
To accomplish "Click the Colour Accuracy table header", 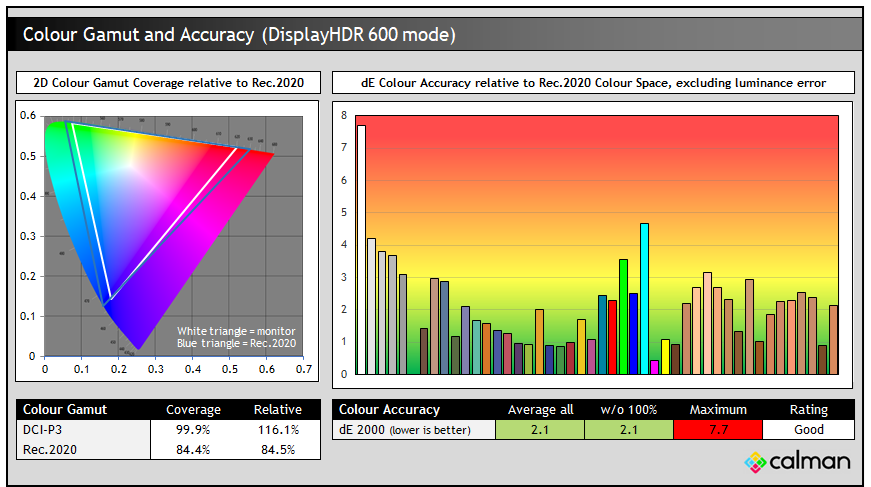I will (x=389, y=409).
